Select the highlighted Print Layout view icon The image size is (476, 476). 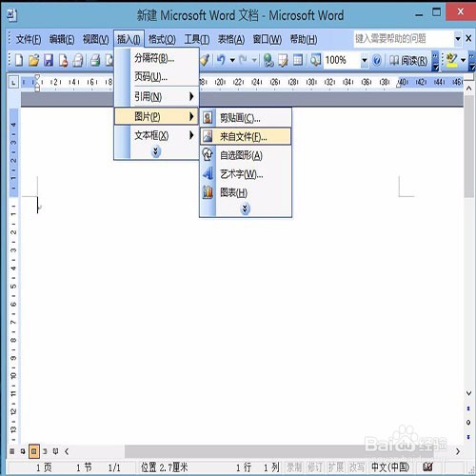[34, 451]
